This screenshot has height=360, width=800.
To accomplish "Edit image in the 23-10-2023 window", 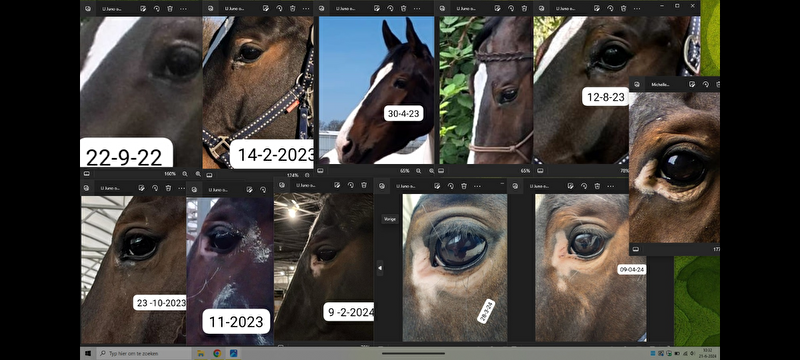I will 141,188.
